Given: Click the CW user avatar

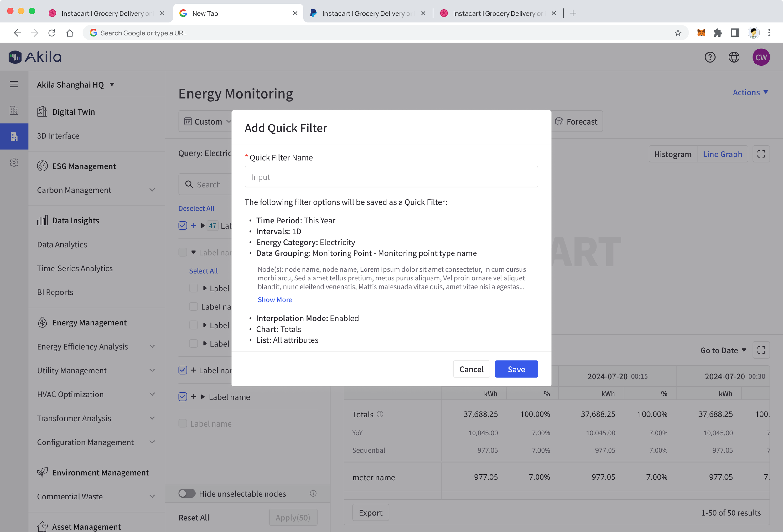Looking at the screenshot, I should click(761, 57).
